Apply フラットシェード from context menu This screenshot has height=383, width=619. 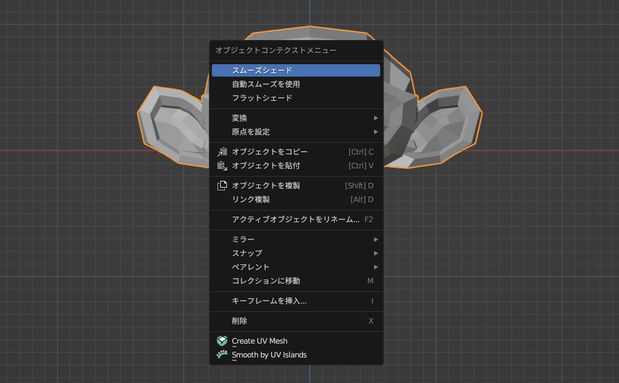pyautogui.click(x=296, y=98)
